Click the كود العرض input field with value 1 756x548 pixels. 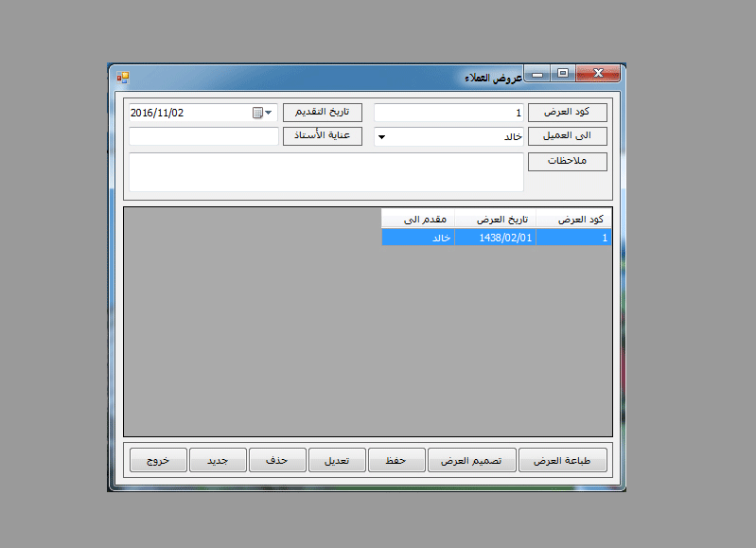click(x=448, y=113)
